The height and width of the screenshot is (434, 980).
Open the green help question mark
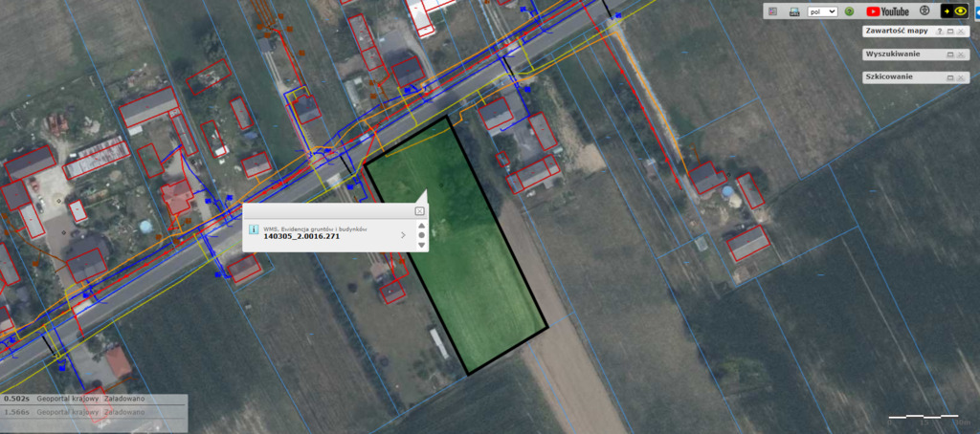pos(849,11)
